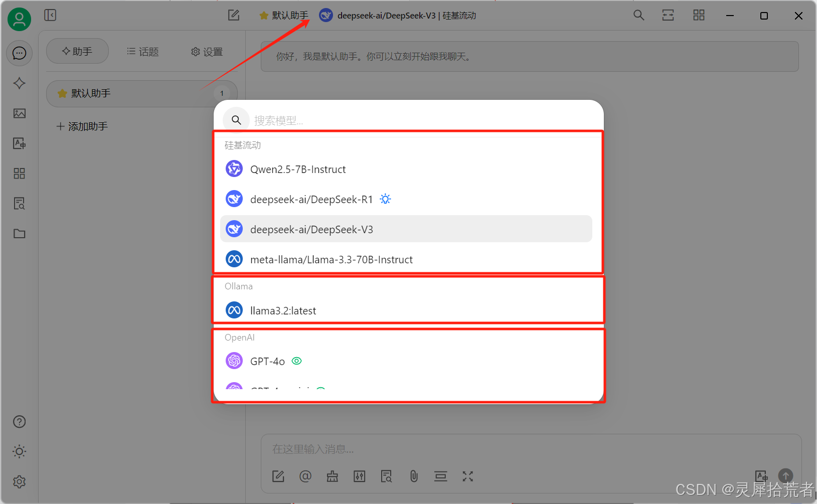Click the reasoning sun icon beside DeepSeek-R1
The image size is (817, 504).
pos(385,199)
